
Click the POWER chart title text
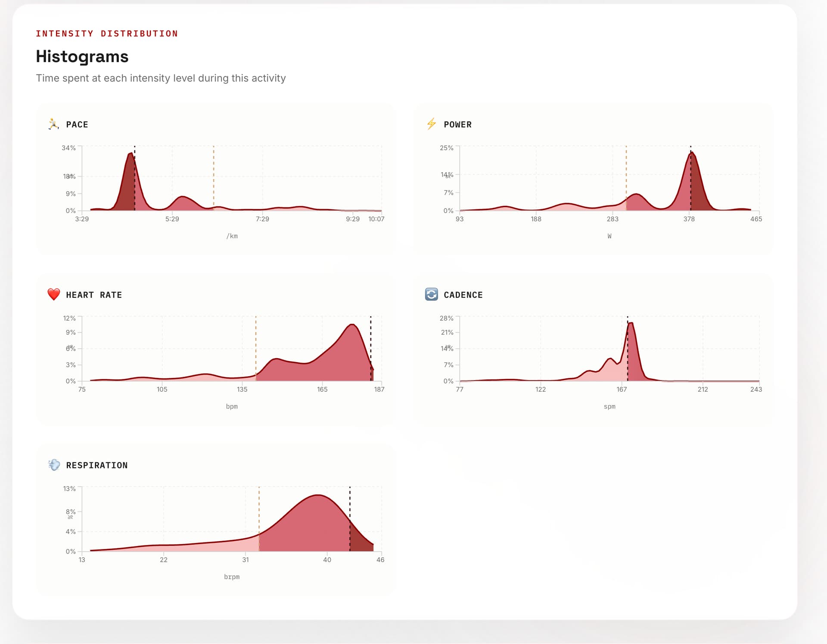[x=457, y=124]
